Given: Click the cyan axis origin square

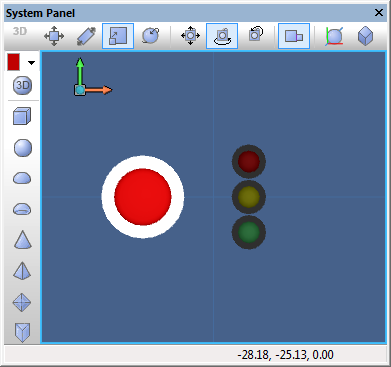Looking at the screenshot, I should point(80,90).
